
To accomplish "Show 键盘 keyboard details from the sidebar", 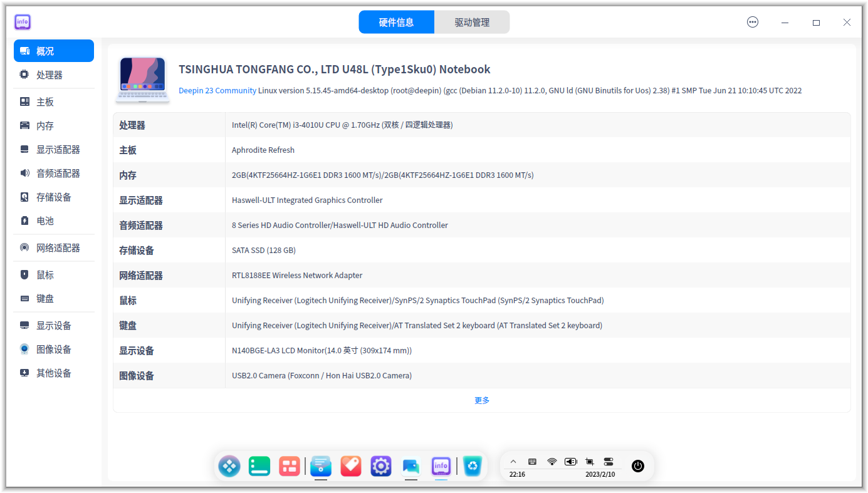I will pos(54,298).
